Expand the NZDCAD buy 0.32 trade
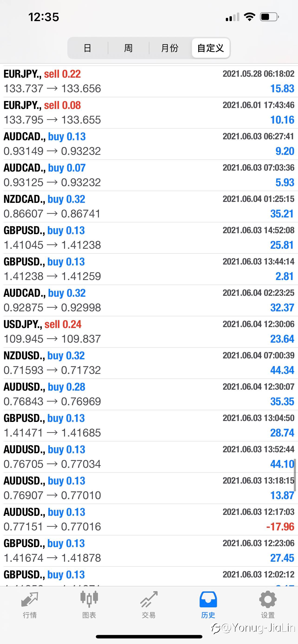The height and width of the screenshot is (644, 298). [149, 207]
